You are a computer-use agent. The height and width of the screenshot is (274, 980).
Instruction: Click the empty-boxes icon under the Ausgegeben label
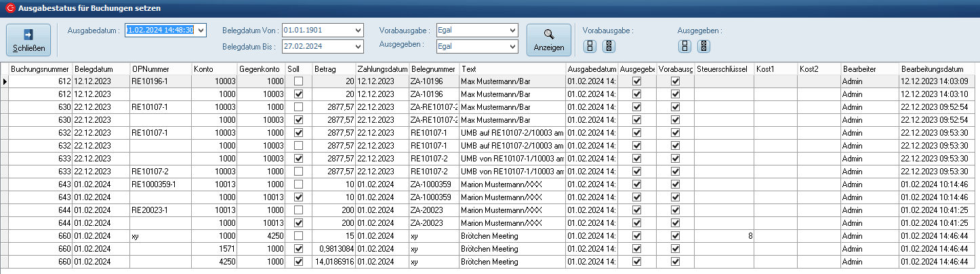(x=685, y=46)
